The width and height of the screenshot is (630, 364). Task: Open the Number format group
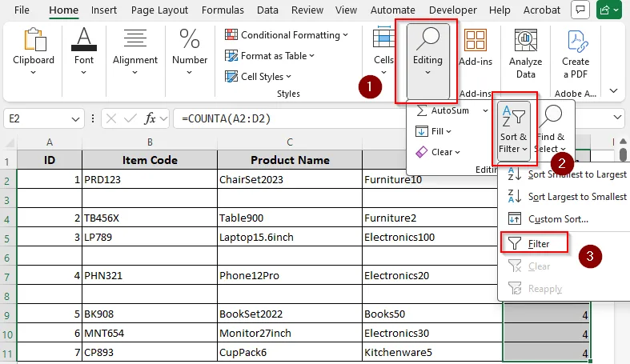pos(190,51)
